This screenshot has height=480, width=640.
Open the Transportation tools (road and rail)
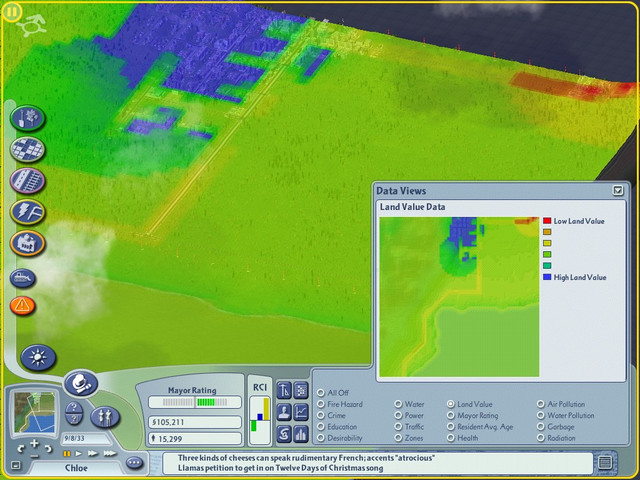point(28,181)
